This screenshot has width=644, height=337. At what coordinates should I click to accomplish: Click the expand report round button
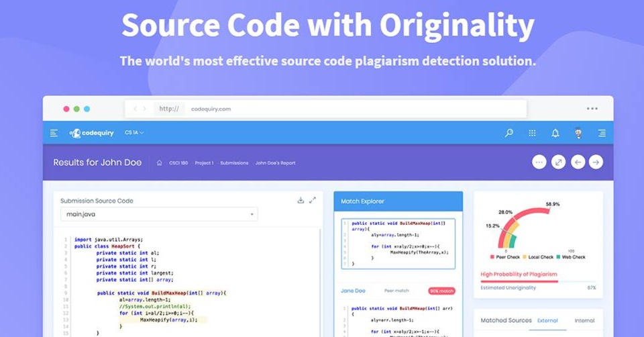point(558,162)
